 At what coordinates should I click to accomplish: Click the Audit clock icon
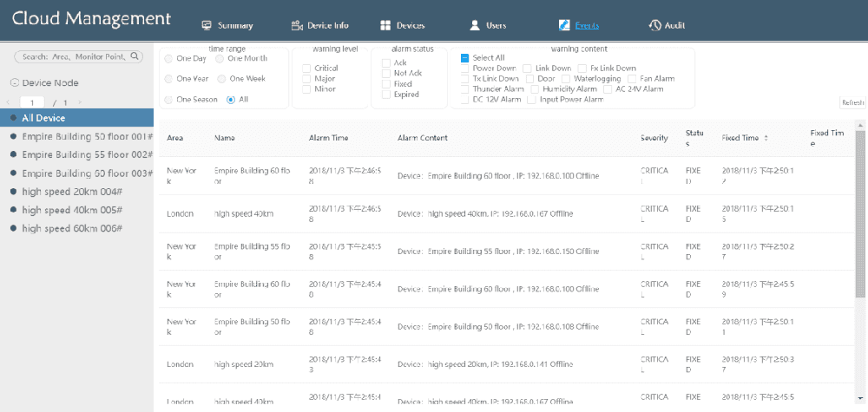[654, 25]
